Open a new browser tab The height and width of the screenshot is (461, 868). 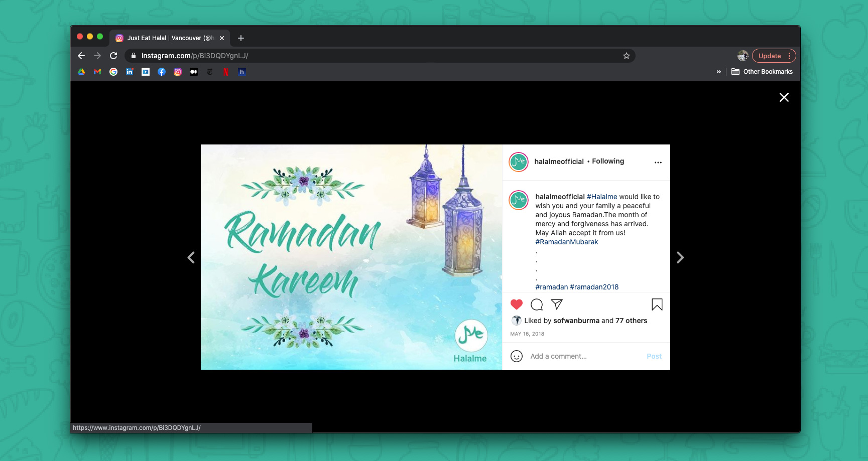pos(241,38)
